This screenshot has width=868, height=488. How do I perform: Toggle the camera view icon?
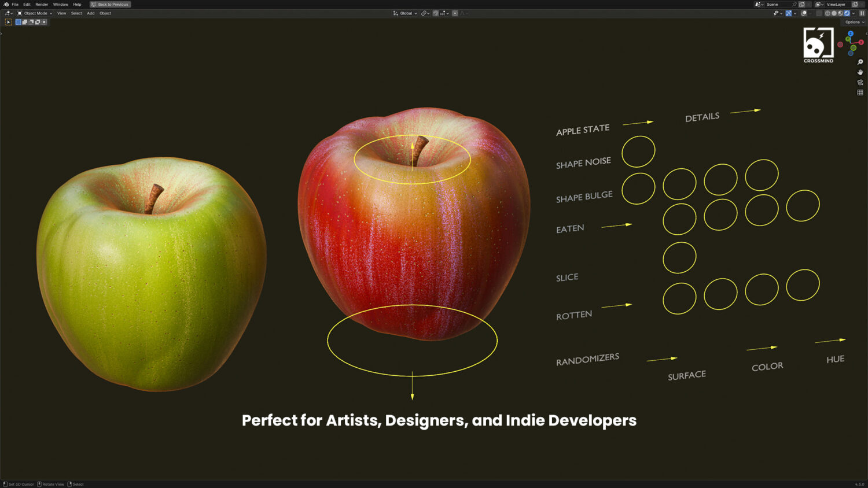[860, 82]
